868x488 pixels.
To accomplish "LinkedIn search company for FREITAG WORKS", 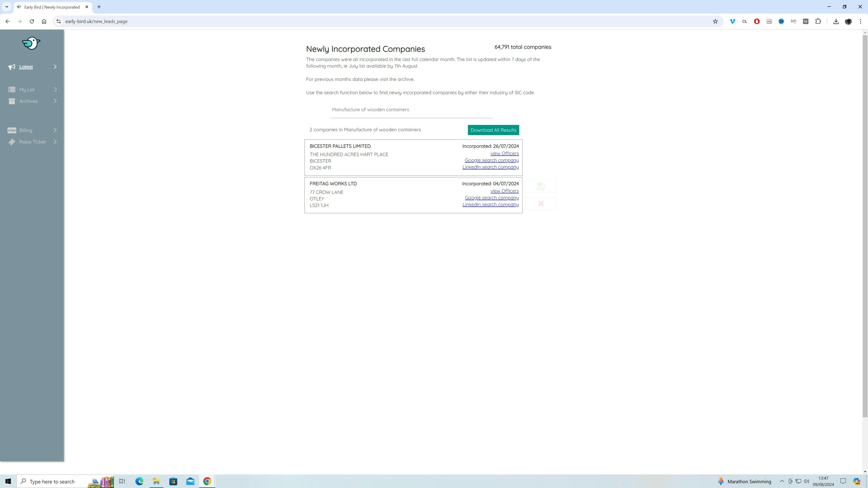I will click(x=490, y=204).
